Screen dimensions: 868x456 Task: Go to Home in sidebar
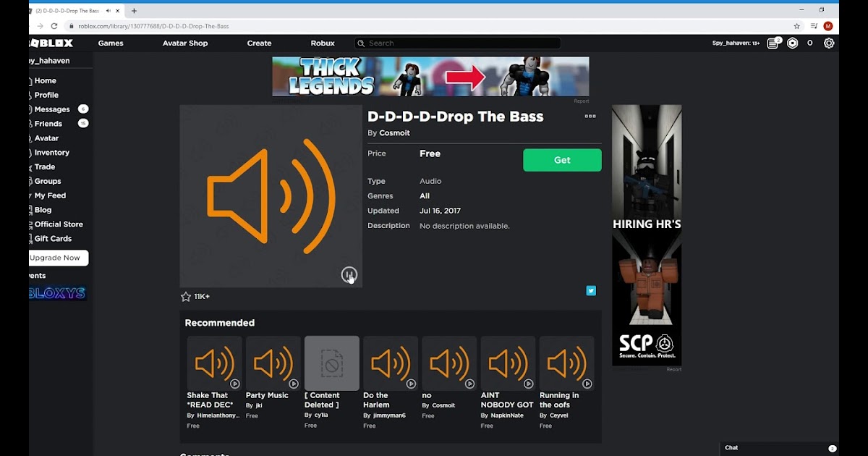coord(45,81)
